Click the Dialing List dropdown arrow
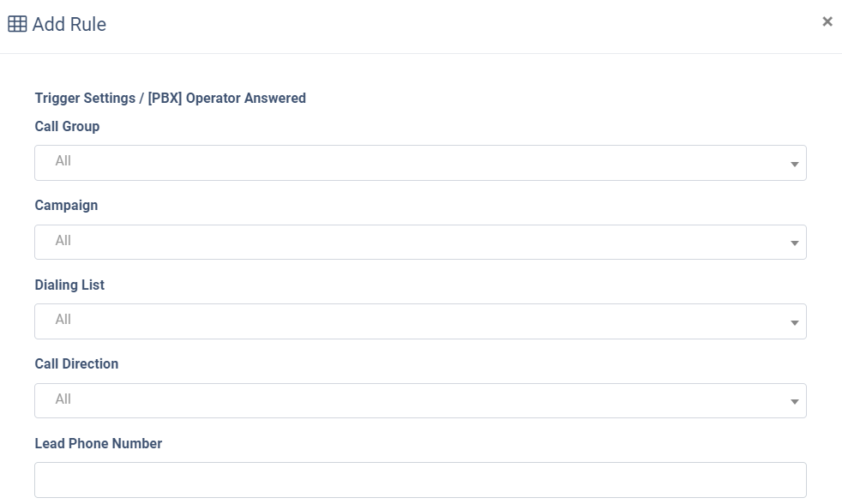The image size is (842, 504). [794, 323]
